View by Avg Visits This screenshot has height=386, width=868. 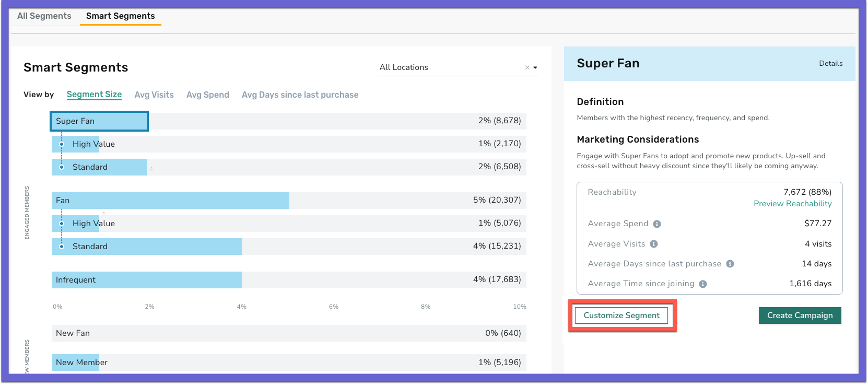[154, 95]
